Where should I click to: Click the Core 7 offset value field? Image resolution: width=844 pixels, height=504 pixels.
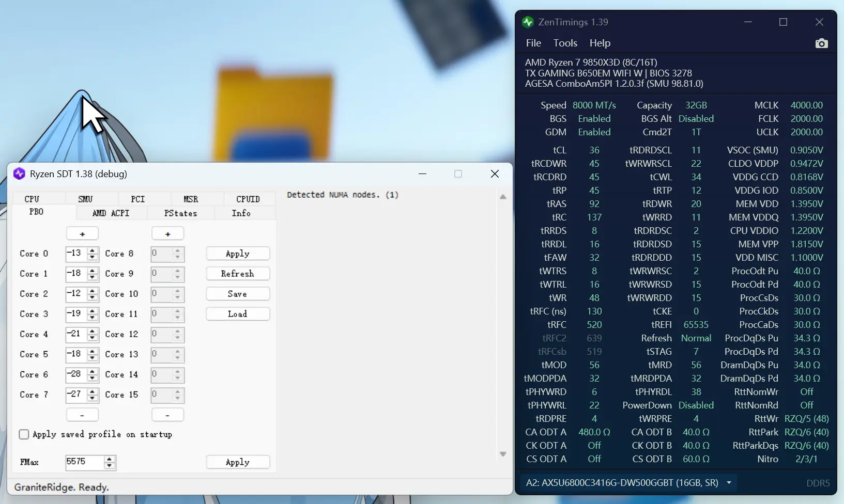pyautogui.click(x=76, y=395)
